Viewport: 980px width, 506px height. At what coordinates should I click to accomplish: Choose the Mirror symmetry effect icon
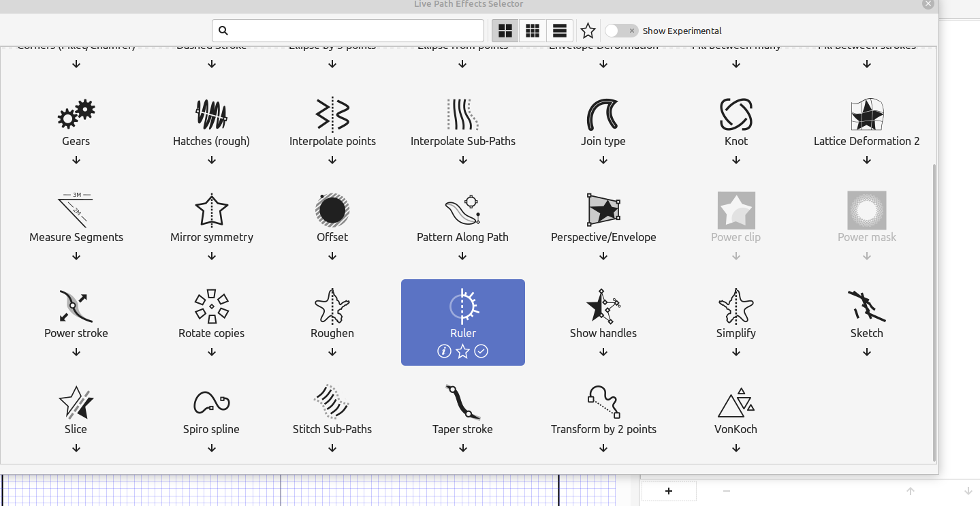(212, 210)
